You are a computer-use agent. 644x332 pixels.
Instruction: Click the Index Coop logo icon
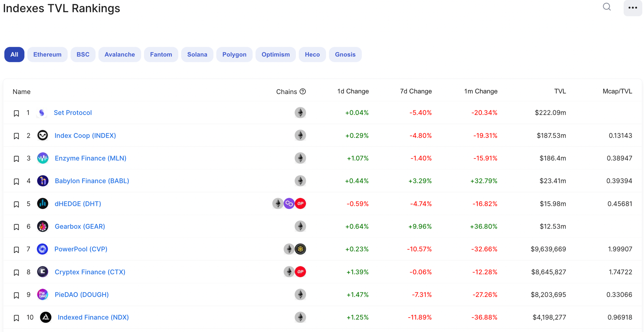(42, 135)
